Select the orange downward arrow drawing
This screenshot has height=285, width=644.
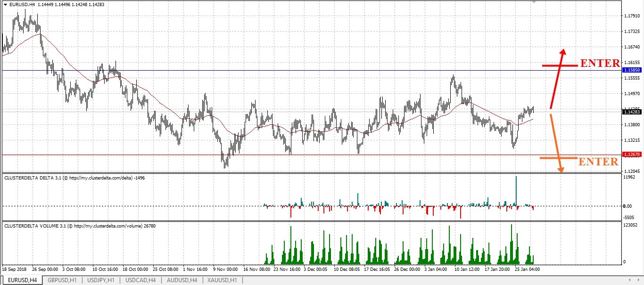[x=557, y=143]
